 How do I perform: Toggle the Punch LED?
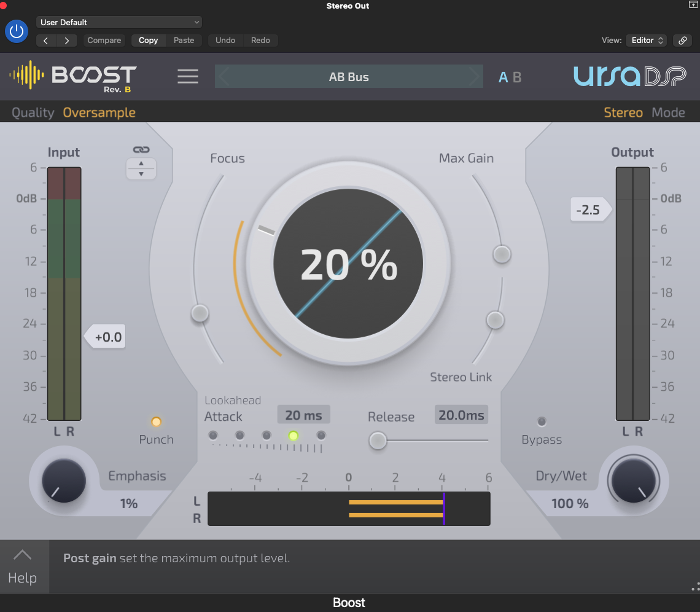[x=156, y=422]
